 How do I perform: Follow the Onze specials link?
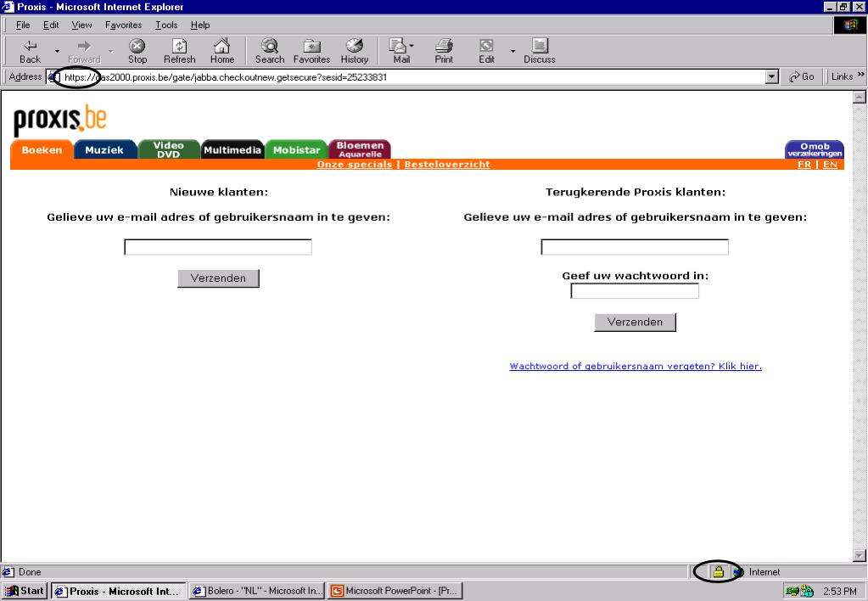355,165
